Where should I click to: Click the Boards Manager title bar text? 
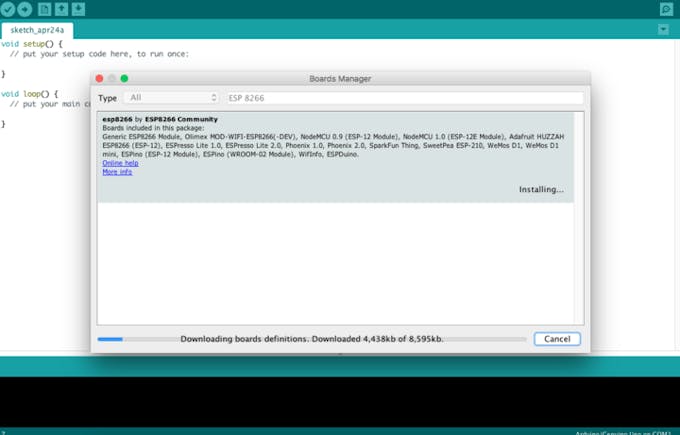340,78
